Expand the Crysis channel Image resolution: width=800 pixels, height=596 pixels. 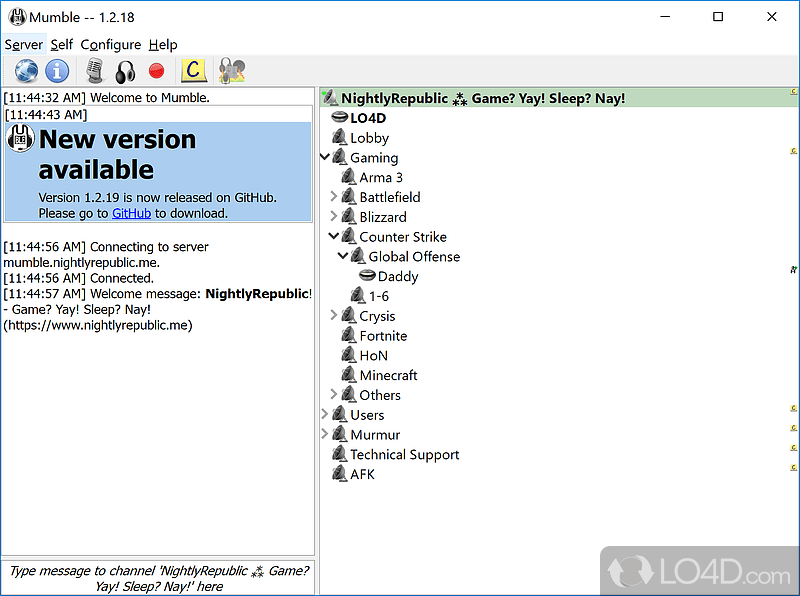[x=334, y=315]
